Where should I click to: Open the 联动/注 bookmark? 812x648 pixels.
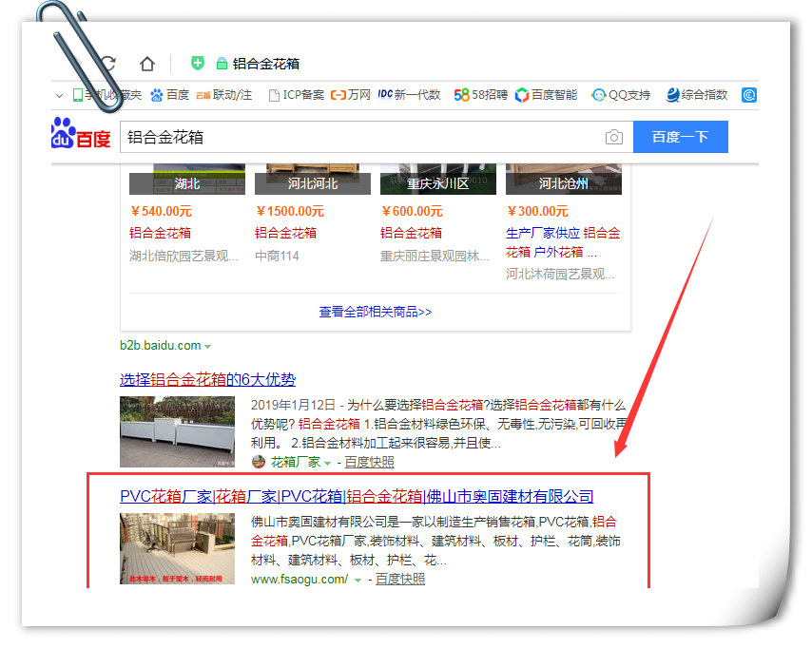coord(223,95)
